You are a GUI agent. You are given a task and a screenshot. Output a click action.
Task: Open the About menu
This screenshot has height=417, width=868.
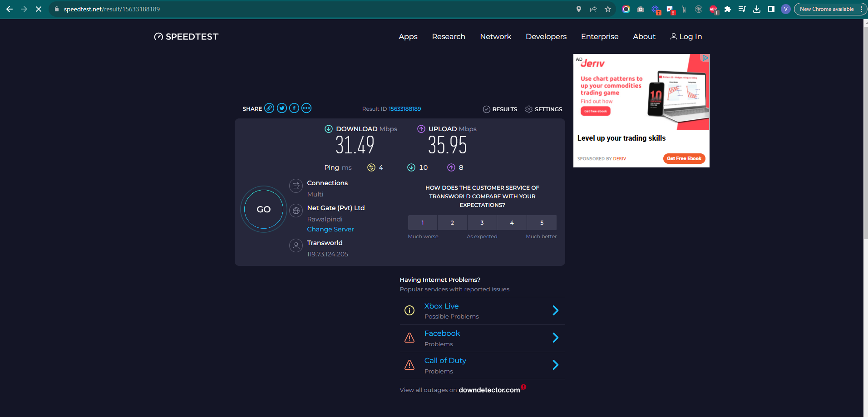tap(644, 37)
